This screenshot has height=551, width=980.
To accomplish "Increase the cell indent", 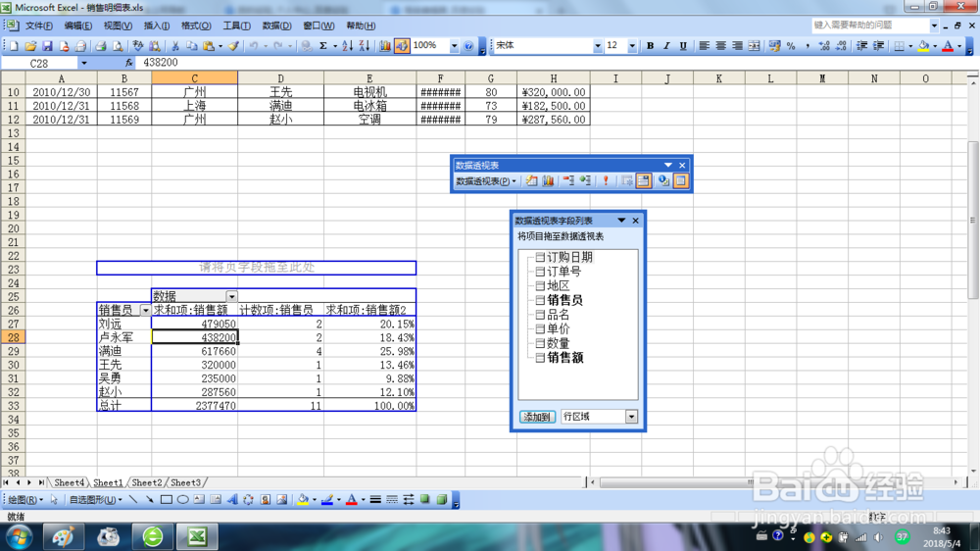I will click(878, 46).
